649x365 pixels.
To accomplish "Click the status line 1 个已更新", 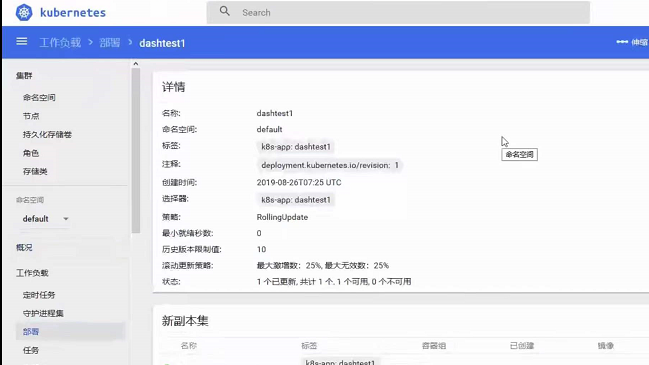I will [x=334, y=282].
